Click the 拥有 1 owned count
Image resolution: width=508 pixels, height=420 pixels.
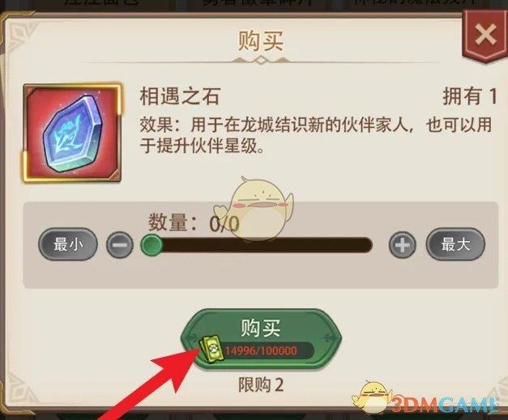coord(469,96)
